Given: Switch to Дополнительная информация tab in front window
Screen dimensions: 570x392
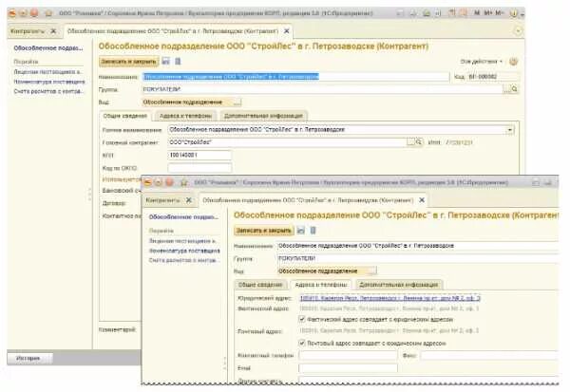Looking at the screenshot, I should (x=398, y=285).
